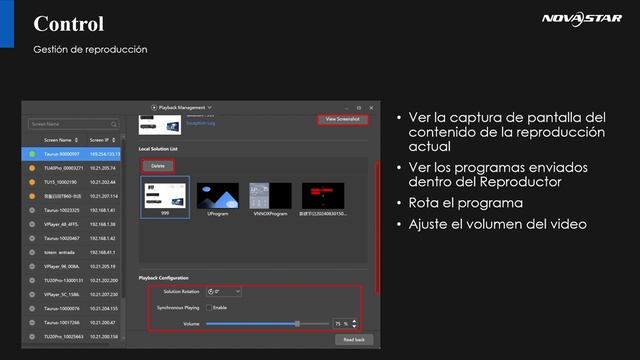Open the Playback Management dropdown in the title bar
This screenshot has width=640, height=360.
coord(182,108)
